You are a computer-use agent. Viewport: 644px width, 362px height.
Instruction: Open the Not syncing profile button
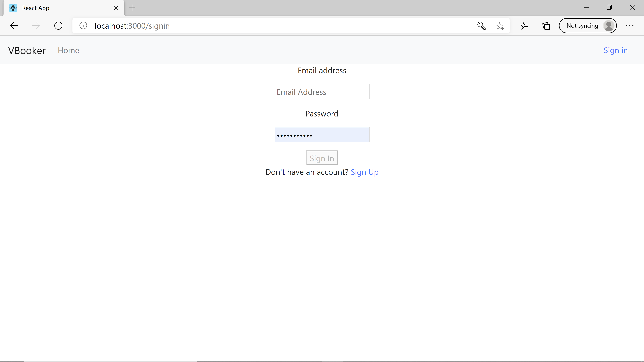pos(587,25)
